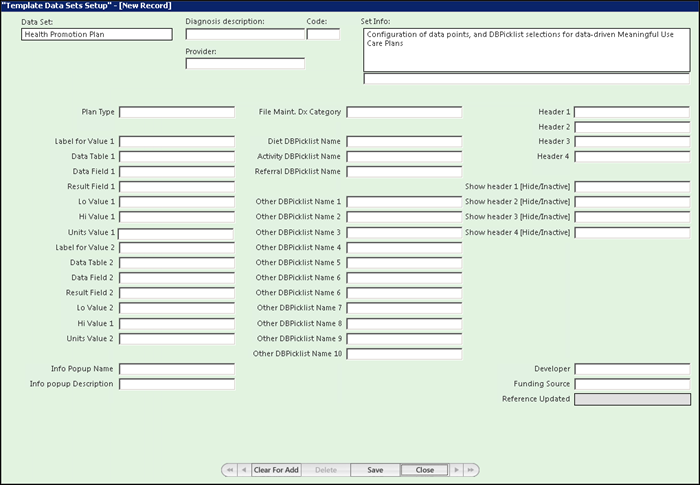
Task: Select the Provider field
Action: pos(245,63)
